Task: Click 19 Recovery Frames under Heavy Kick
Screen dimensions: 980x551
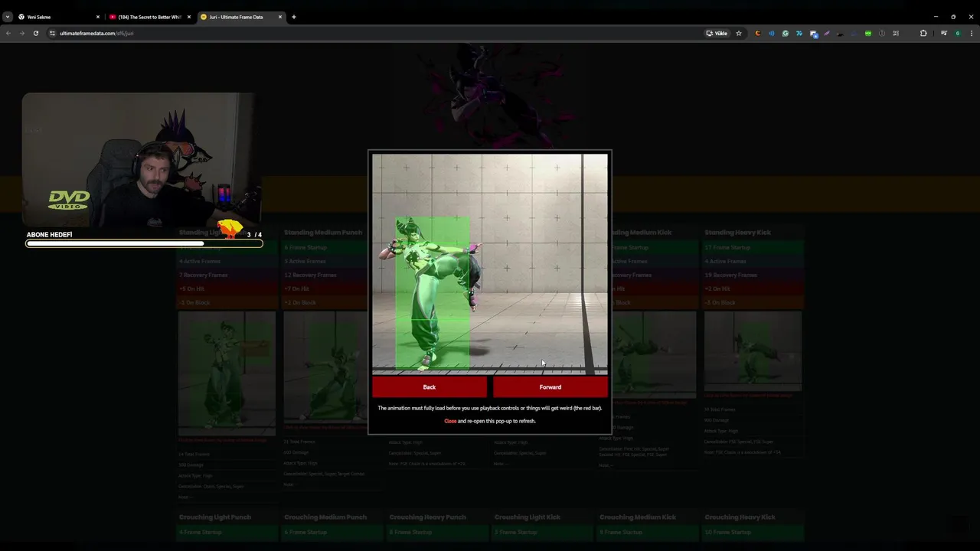Action: [x=753, y=275]
